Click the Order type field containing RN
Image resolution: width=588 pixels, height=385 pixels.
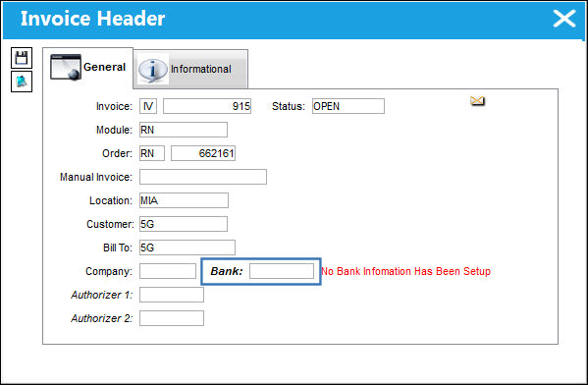pos(152,153)
